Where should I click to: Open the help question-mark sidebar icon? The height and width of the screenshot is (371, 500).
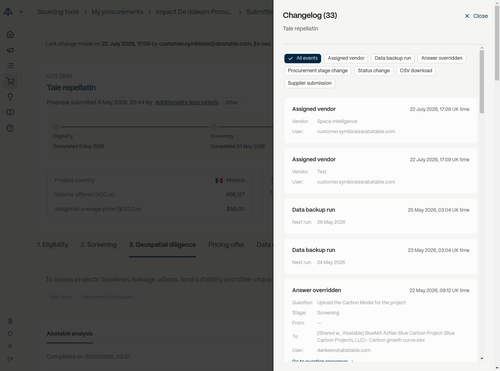[10, 128]
